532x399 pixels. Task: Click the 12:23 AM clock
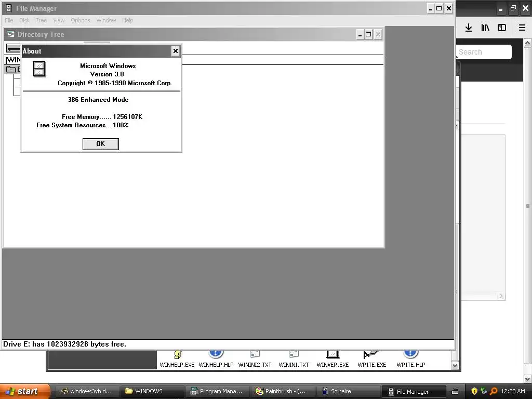click(513, 391)
